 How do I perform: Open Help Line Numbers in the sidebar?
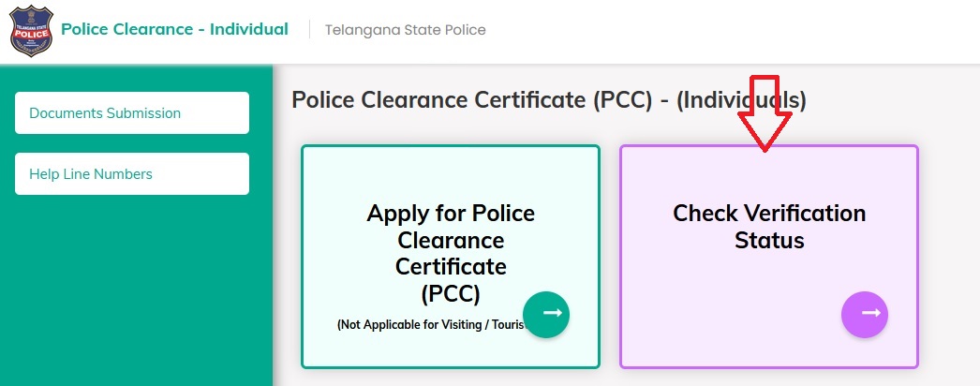(132, 174)
